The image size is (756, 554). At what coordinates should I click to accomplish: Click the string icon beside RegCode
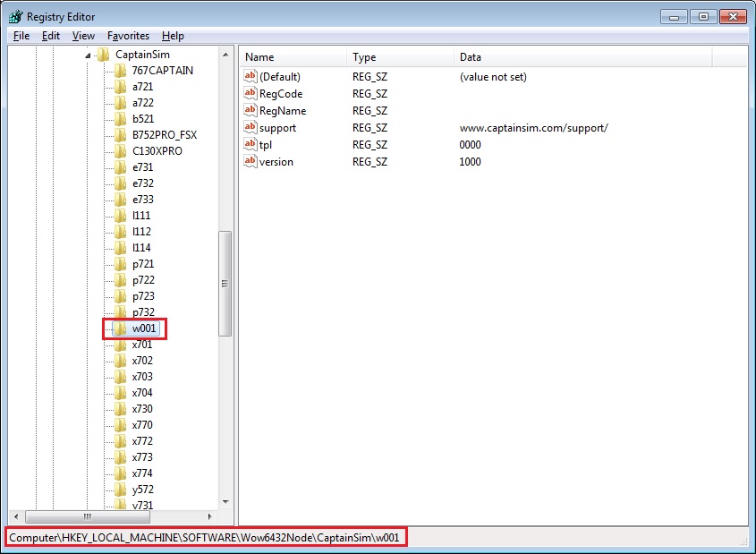[x=251, y=93]
